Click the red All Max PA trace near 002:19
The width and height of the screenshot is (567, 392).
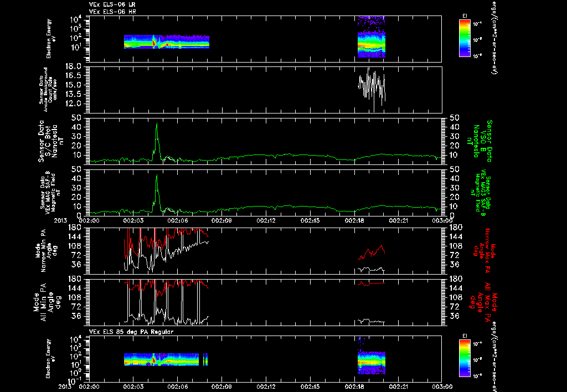372,283
